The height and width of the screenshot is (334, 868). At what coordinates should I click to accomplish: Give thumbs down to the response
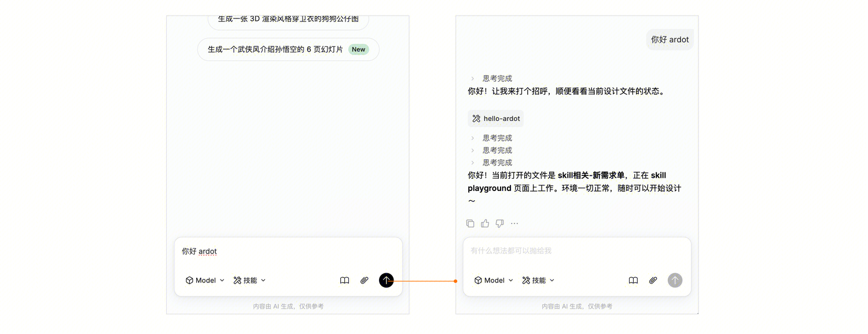click(499, 223)
